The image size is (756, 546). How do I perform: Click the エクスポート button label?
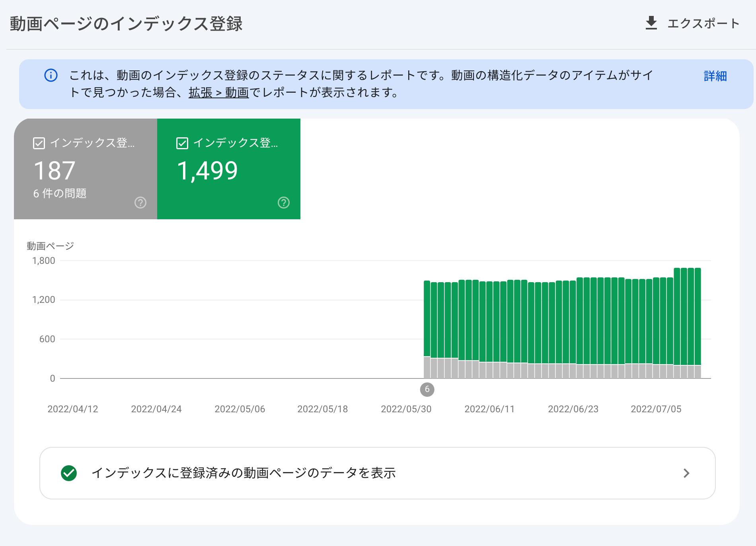[x=703, y=23]
